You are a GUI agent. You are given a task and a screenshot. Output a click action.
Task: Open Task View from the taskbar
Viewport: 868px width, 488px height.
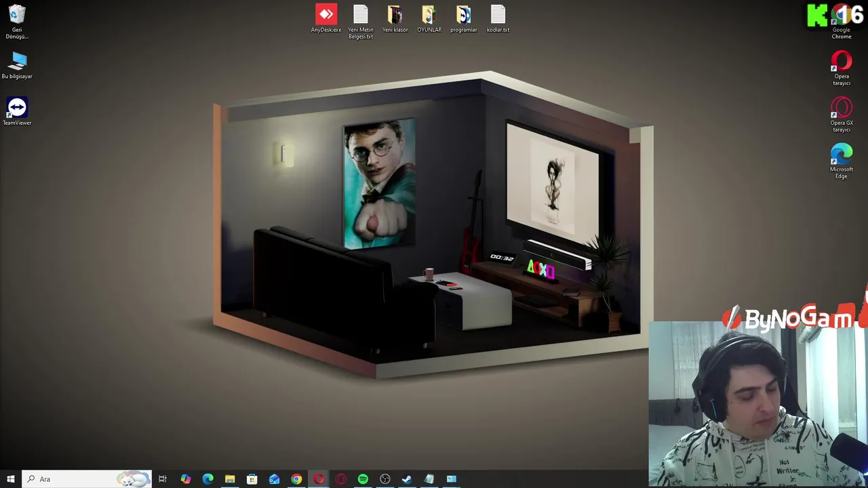coord(163,479)
